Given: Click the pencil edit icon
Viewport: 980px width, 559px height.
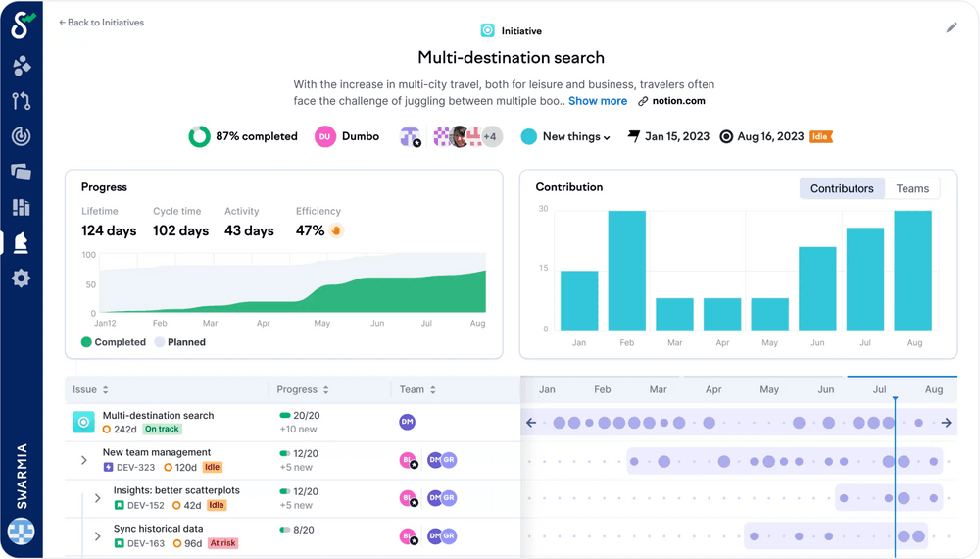Looking at the screenshot, I should tap(951, 27).
